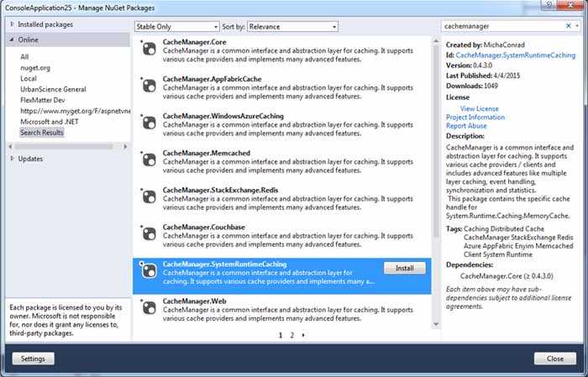The height and width of the screenshot is (377, 588).
Task: Clear the cachemanager search text with X
Action: pos(568,26)
